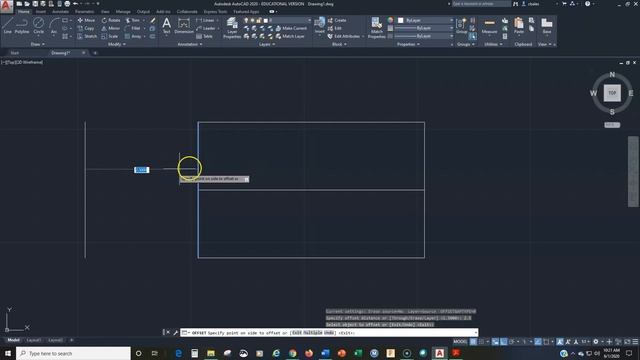Open the Trim options dropdown arrow
Viewport: 640px width, 360px height.
143,20
